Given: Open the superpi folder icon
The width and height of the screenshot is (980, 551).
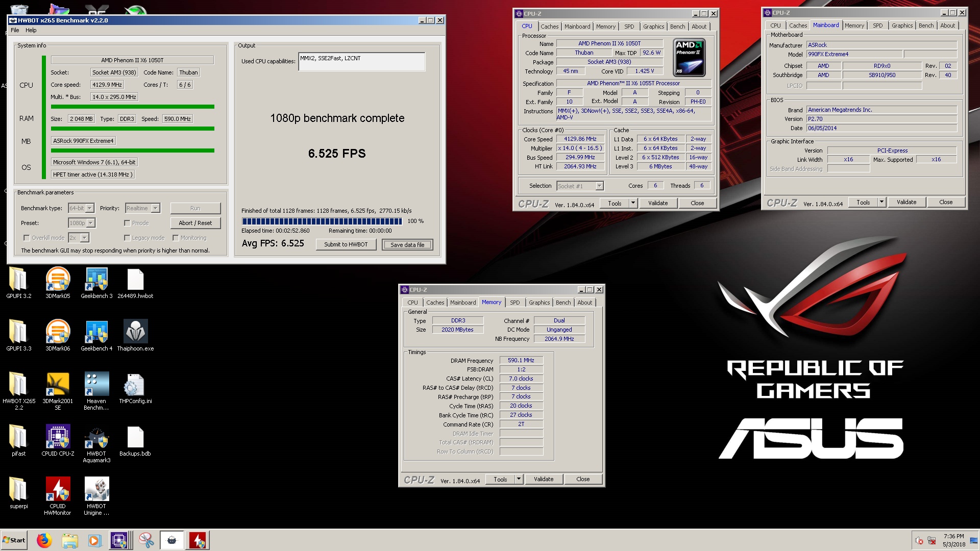Looking at the screenshot, I should [x=18, y=492].
